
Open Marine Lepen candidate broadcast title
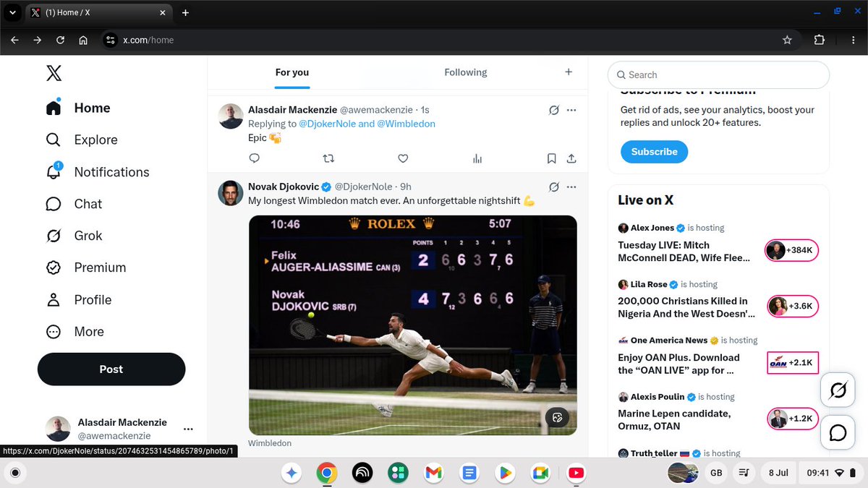coord(674,420)
